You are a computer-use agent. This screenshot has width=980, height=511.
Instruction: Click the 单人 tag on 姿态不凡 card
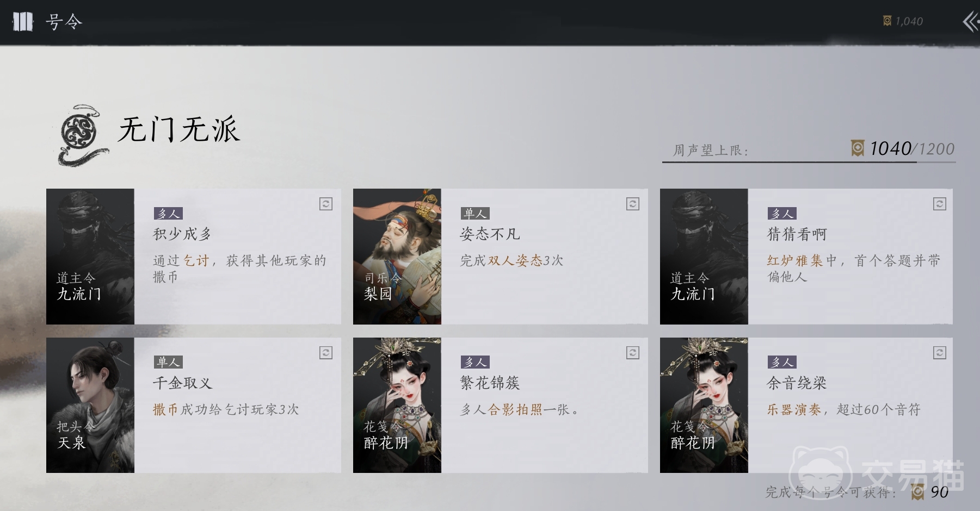475,214
